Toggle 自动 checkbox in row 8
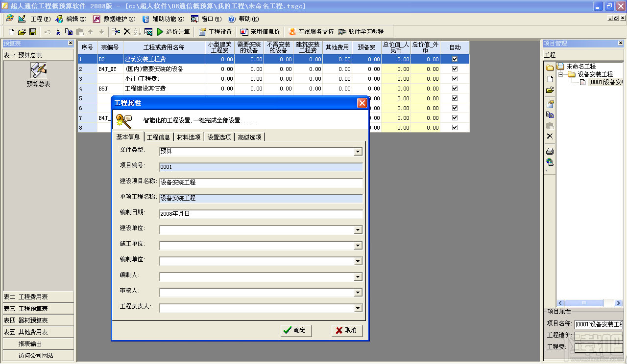The image size is (627, 364). [455, 128]
